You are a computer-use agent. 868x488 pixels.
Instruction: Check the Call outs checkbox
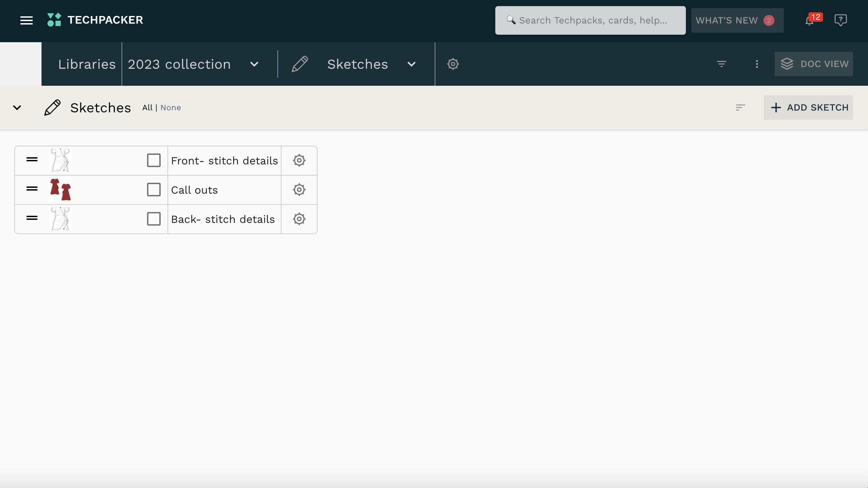pyautogui.click(x=154, y=190)
